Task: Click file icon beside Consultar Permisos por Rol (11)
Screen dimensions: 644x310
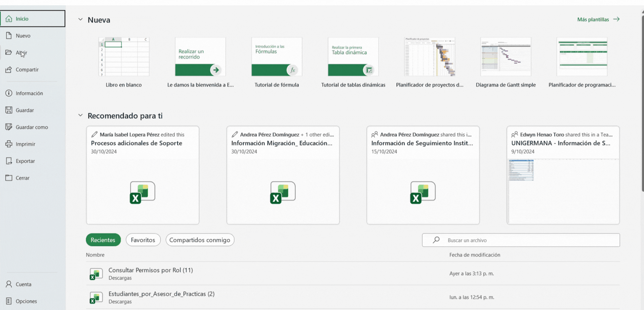Action: coord(96,274)
